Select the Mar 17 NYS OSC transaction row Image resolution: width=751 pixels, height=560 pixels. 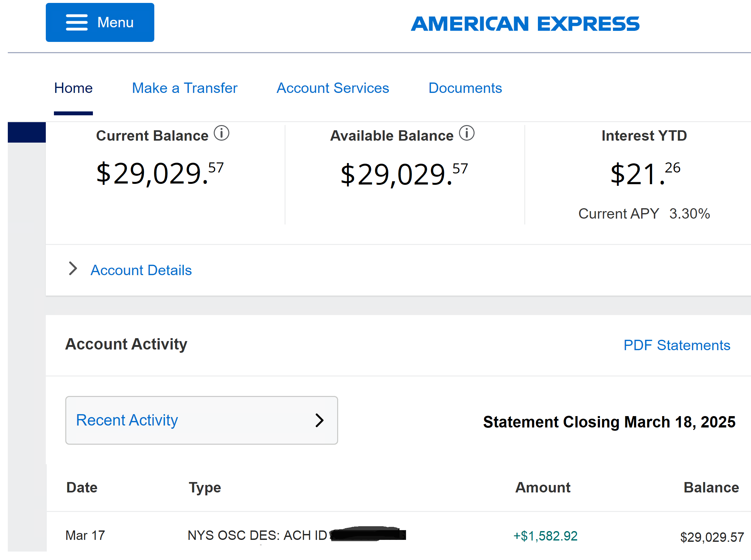[x=399, y=536]
